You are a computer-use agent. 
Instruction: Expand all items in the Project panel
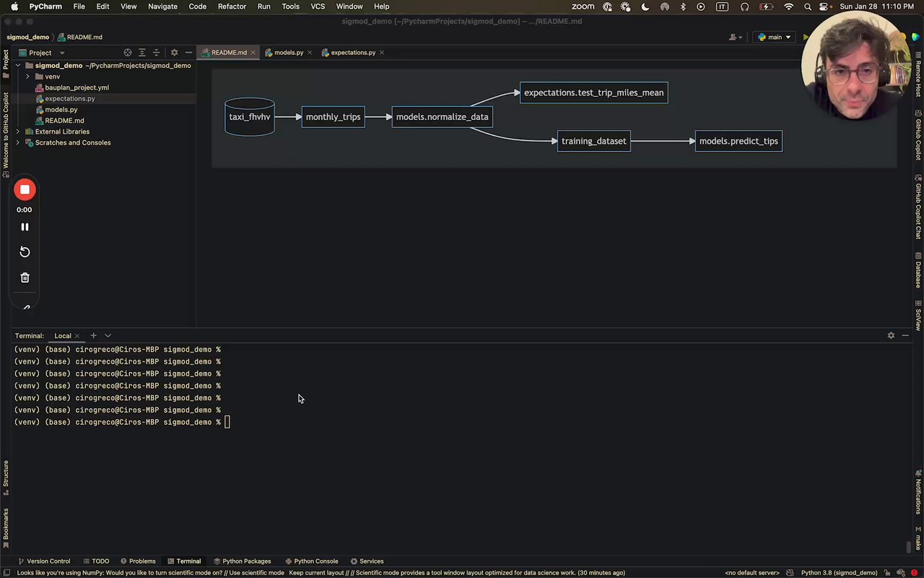tap(141, 53)
